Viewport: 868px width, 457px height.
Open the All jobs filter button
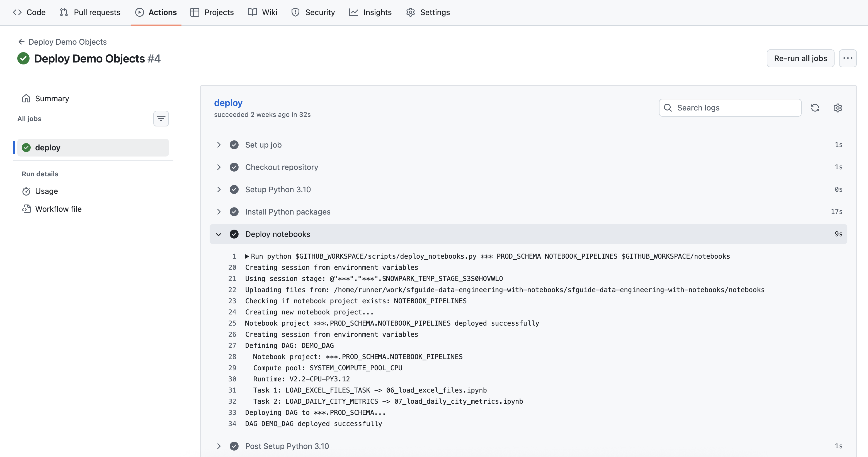pyautogui.click(x=161, y=119)
